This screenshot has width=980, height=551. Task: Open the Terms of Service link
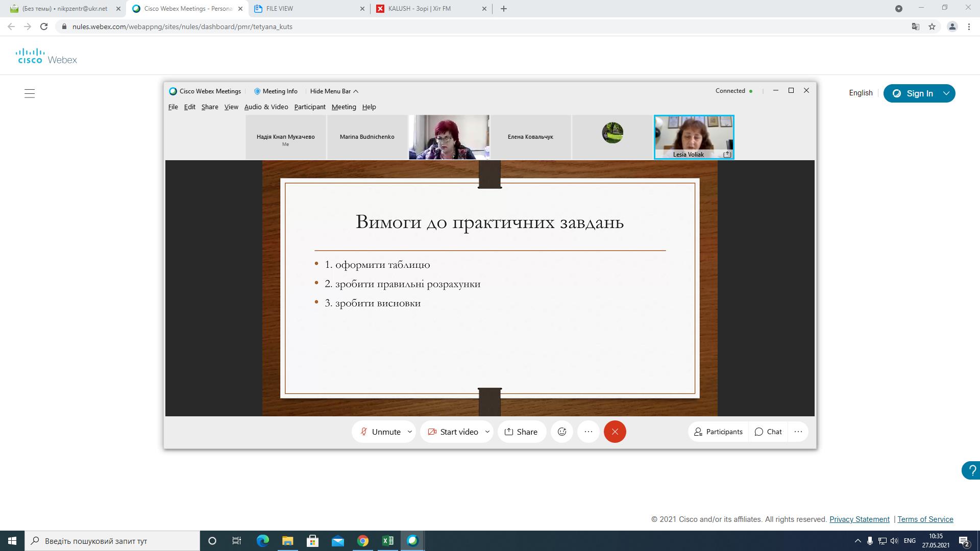pyautogui.click(x=925, y=519)
